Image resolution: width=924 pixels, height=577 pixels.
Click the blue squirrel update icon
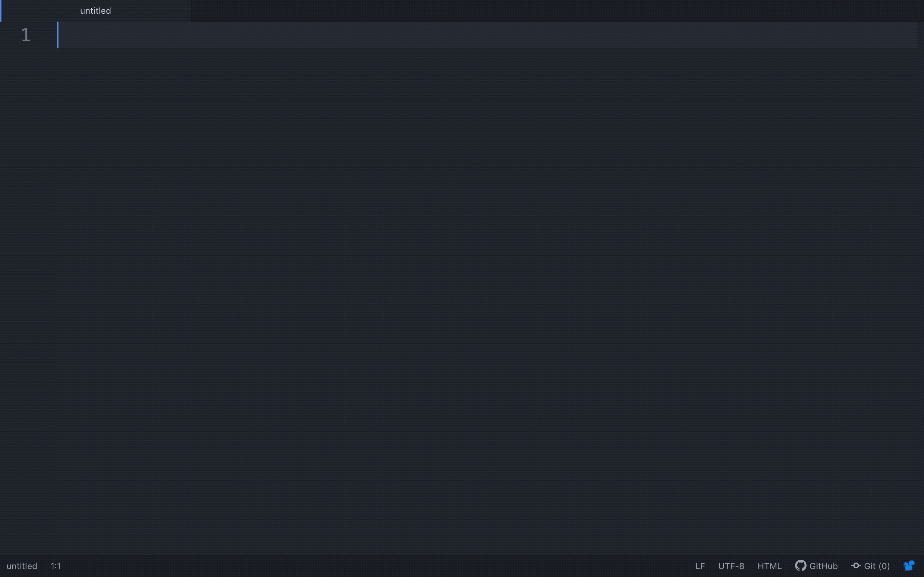click(x=909, y=565)
